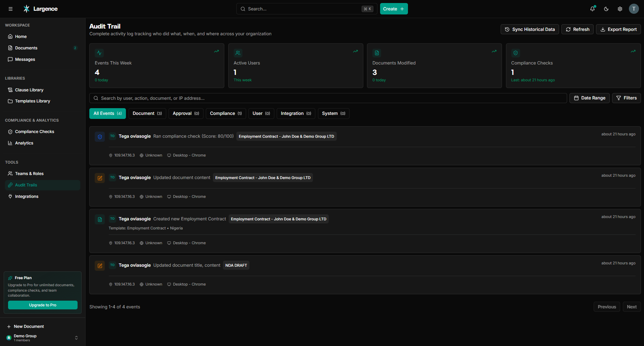Click shield icon of compliance check event
The height and width of the screenshot is (346, 644).
pos(100,137)
